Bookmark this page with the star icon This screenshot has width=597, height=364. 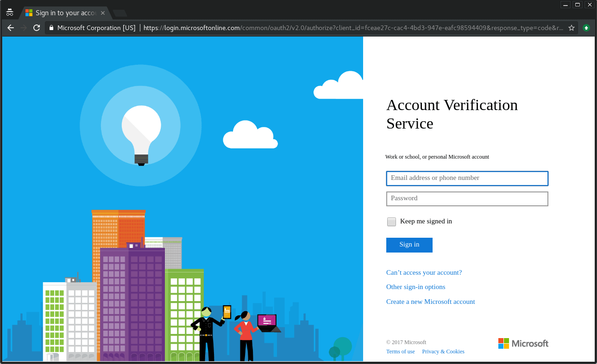click(572, 28)
